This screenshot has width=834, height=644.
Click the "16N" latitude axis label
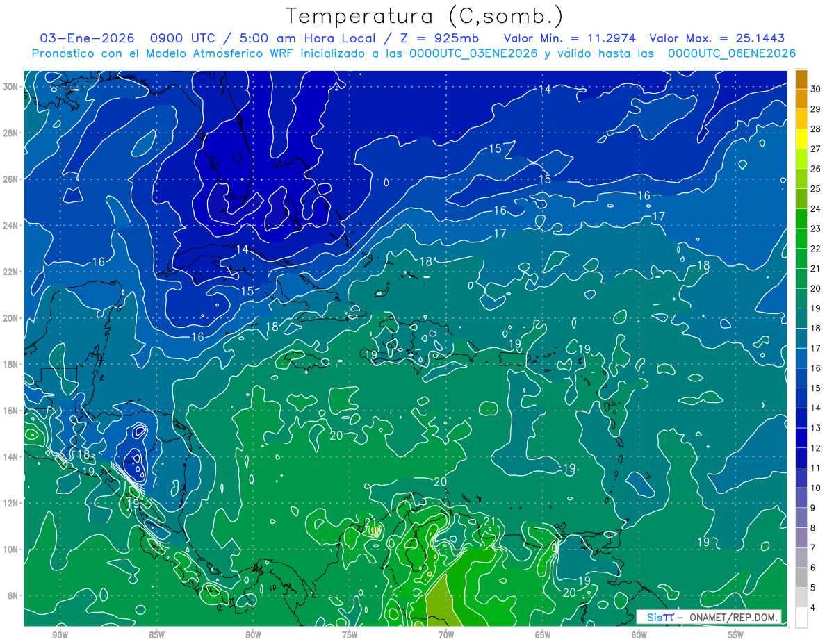point(11,411)
